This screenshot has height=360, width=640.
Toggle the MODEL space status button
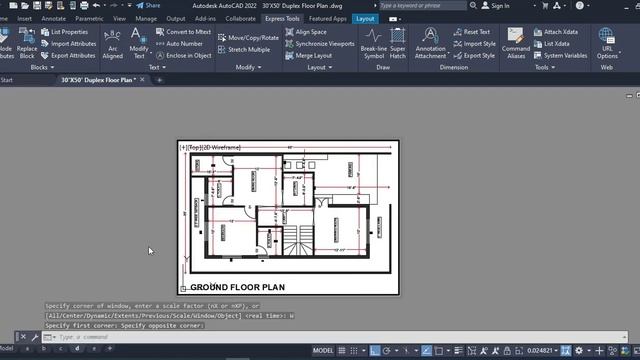[x=323, y=351]
